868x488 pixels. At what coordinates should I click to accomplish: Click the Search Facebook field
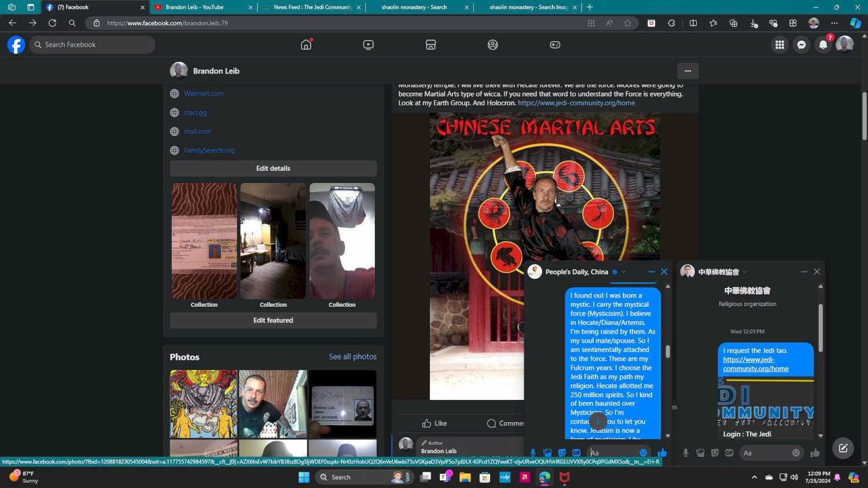tap(93, 45)
